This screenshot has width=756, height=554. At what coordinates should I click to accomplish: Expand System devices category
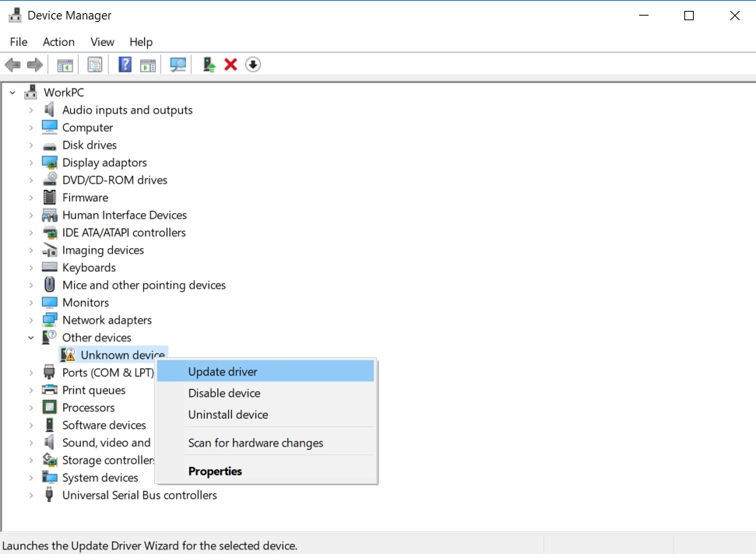click(x=31, y=478)
